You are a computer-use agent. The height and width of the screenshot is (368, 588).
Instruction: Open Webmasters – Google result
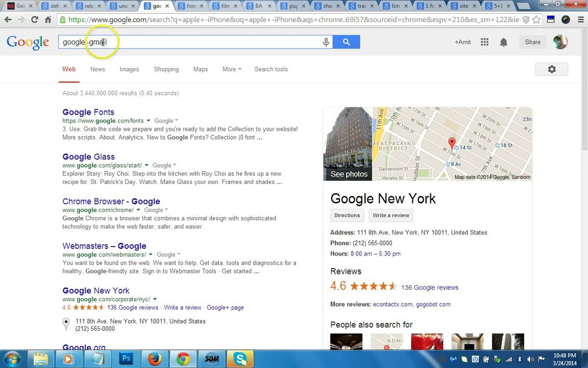(104, 246)
